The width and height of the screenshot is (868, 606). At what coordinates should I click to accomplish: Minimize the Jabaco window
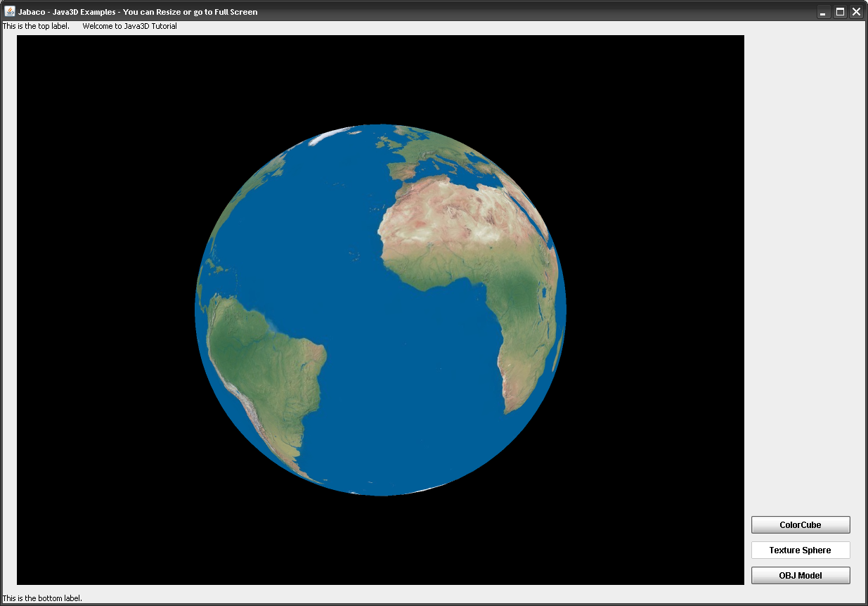(822, 12)
